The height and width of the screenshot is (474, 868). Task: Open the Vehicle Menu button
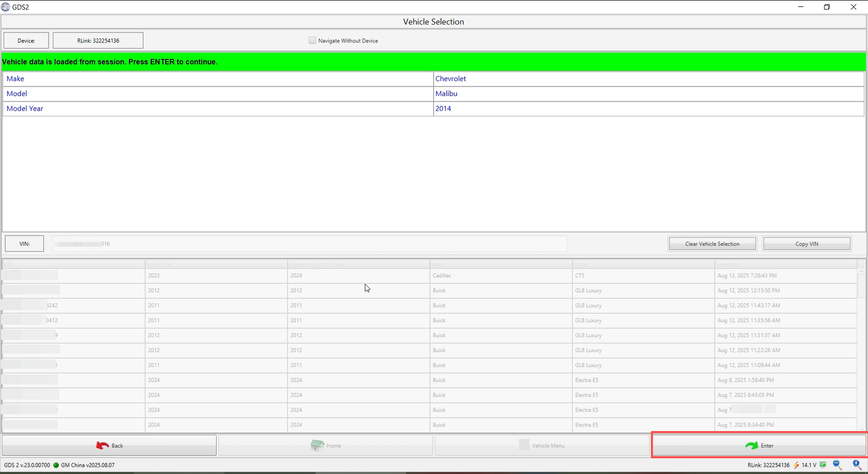(542, 446)
